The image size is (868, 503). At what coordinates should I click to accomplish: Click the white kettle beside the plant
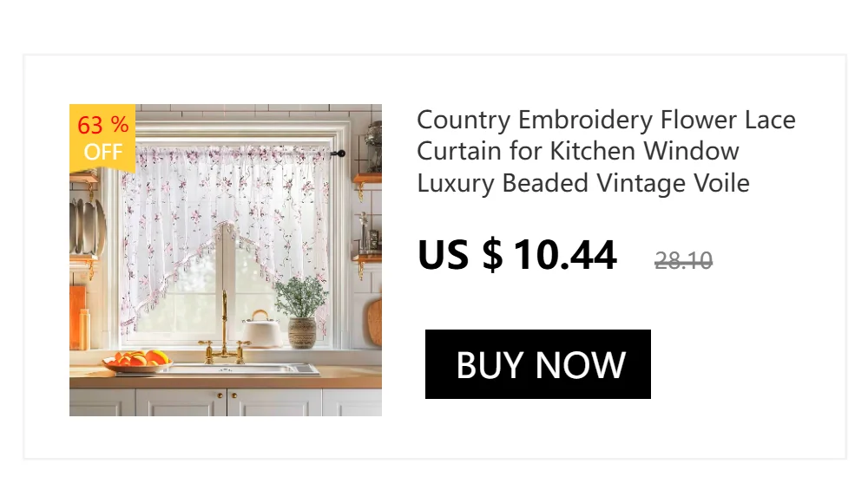(261, 330)
